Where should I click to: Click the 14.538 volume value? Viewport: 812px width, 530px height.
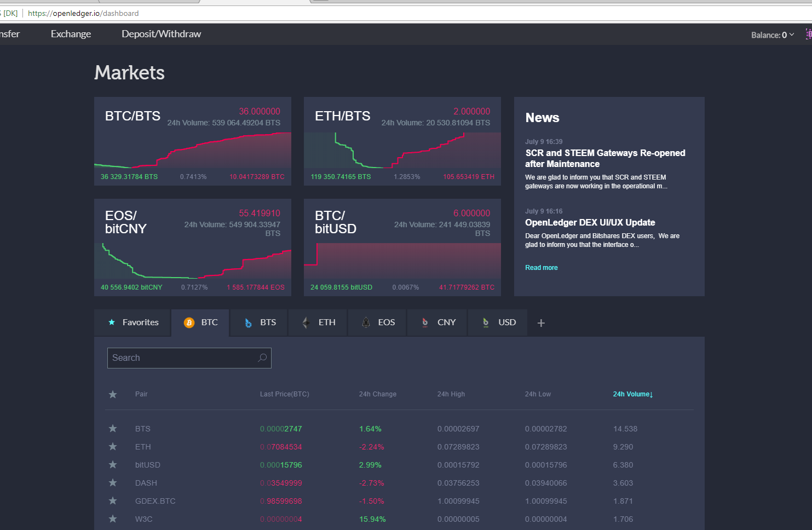point(625,429)
